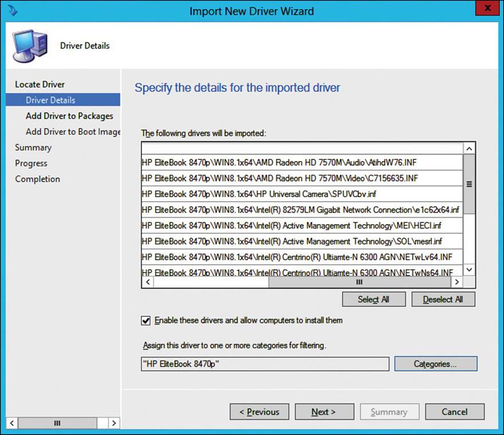504x435 pixels.
Task: Click driver list right scroll arrow
Action: (457, 282)
